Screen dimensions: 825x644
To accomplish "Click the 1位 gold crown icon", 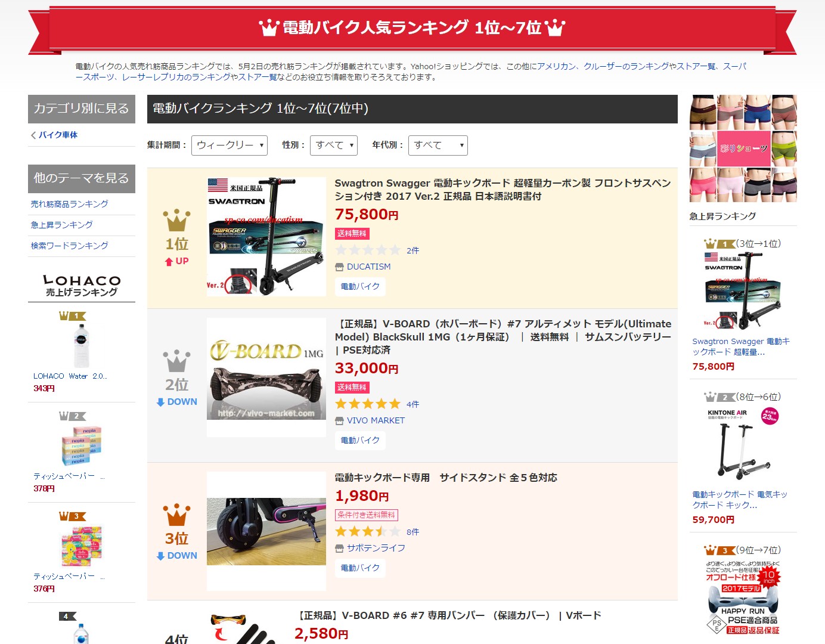I will point(177,221).
